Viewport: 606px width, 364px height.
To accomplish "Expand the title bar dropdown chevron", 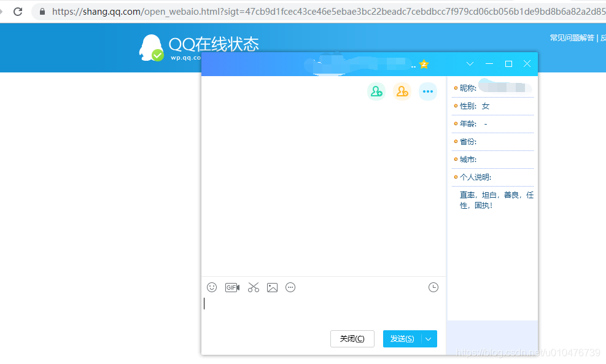I will (470, 64).
